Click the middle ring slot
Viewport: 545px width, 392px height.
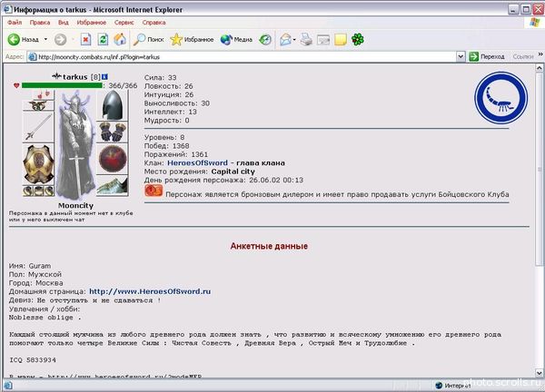(38, 191)
